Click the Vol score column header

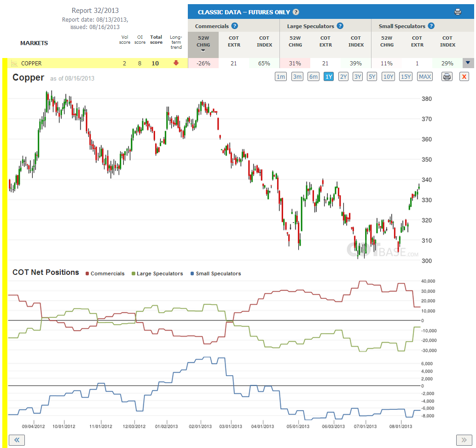(x=125, y=40)
